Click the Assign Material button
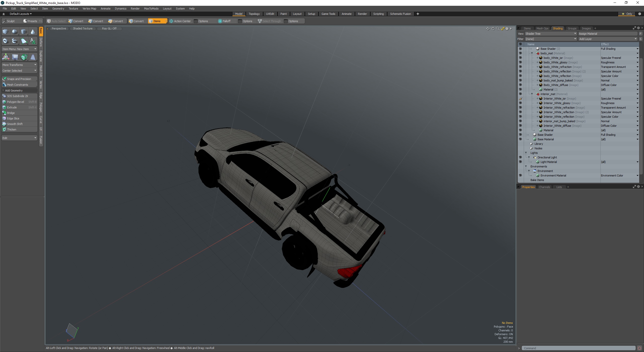This screenshot has width=644, height=352. point(607,34)
